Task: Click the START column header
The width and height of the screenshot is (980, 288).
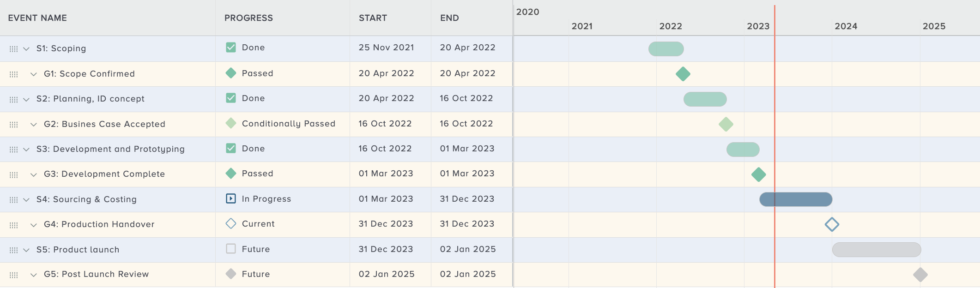Action: click(373, 18)
